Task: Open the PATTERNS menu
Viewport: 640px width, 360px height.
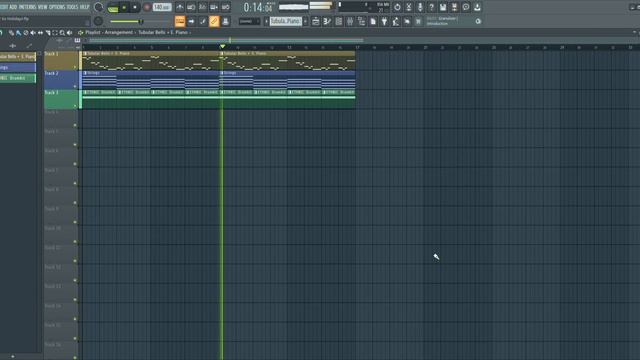Action: [27, 7]
